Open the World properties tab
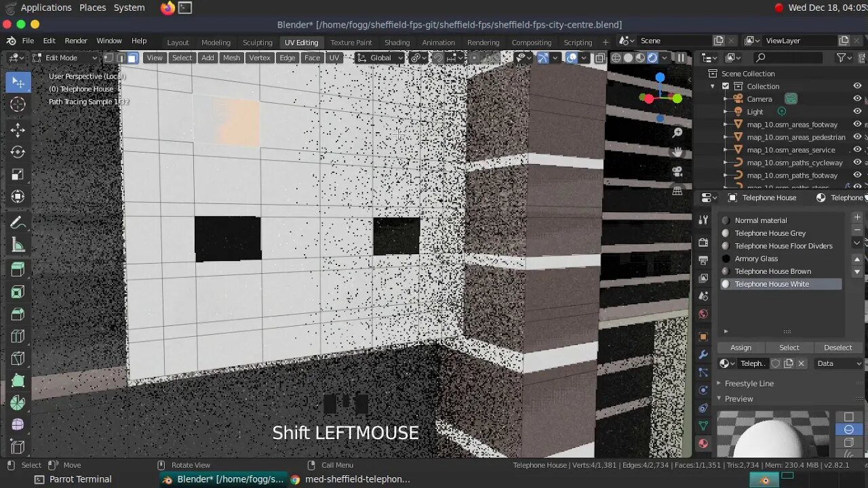This screenshot has width=868, height=488. point(703,314)
